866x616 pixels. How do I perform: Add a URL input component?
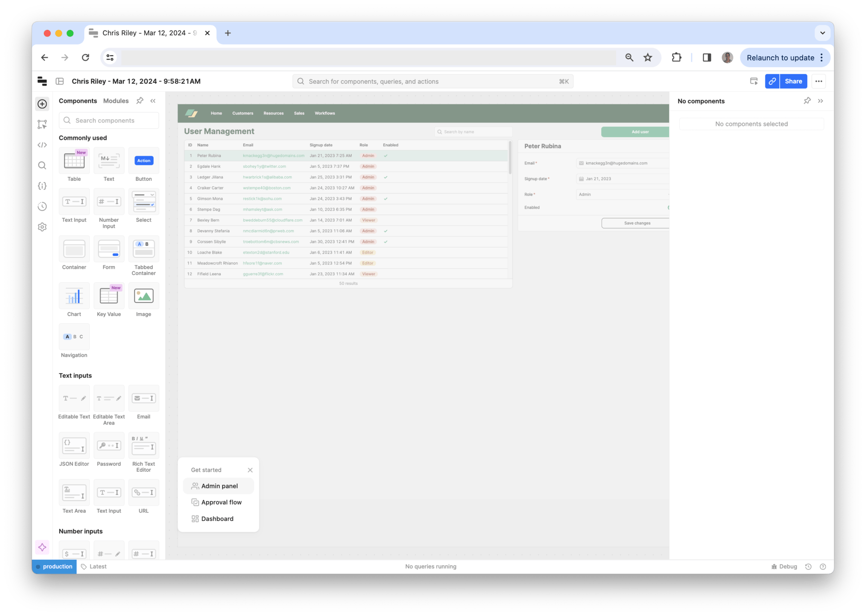coord(143,497)
